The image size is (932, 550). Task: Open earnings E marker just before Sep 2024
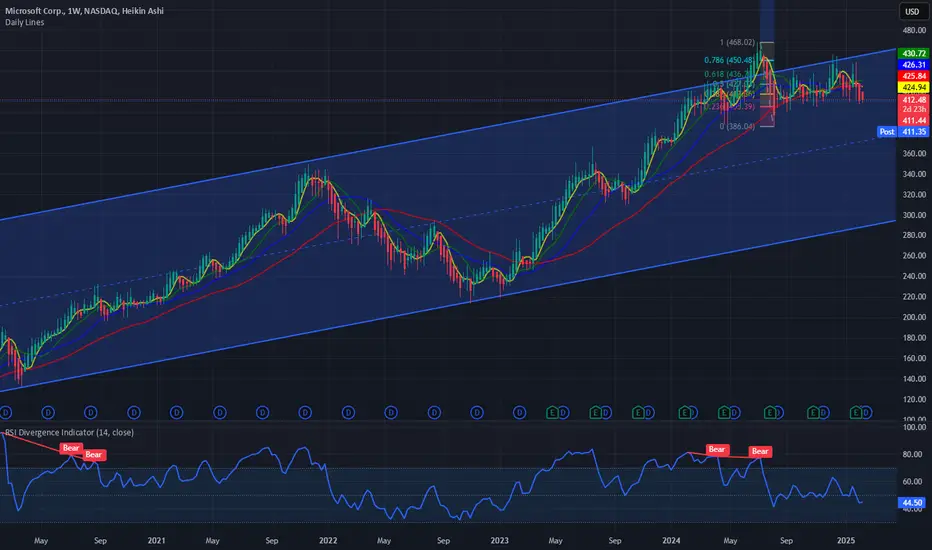coord(770,412)
